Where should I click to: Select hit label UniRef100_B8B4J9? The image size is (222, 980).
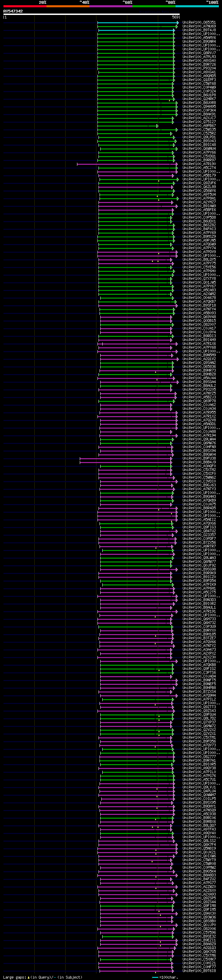[x=199, y=462]
